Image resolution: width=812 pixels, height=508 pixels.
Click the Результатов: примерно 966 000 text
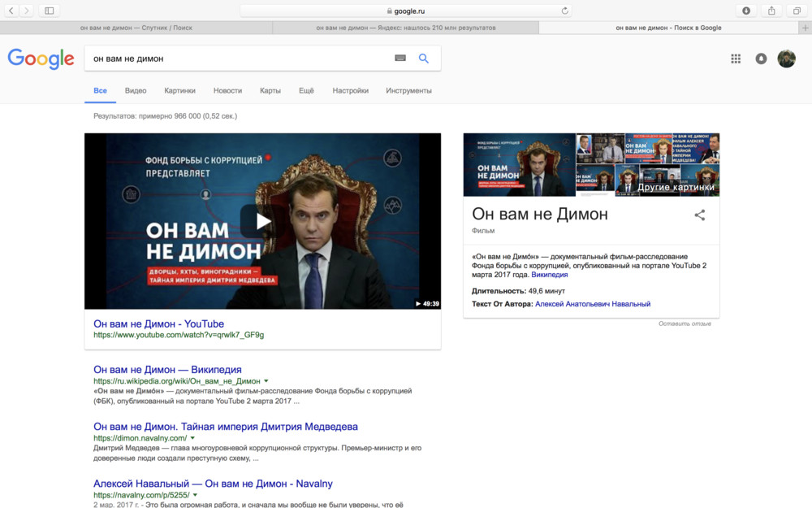click(165, 116)
